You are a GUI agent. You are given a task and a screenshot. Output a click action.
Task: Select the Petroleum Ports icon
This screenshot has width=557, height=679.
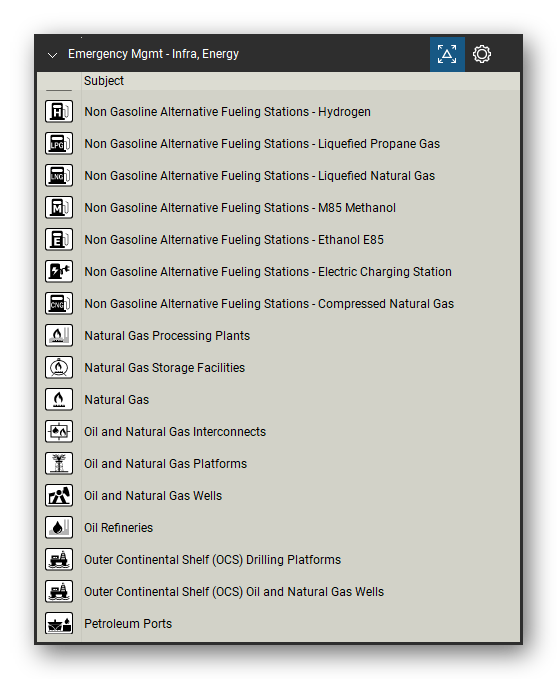tap(59, 624)
